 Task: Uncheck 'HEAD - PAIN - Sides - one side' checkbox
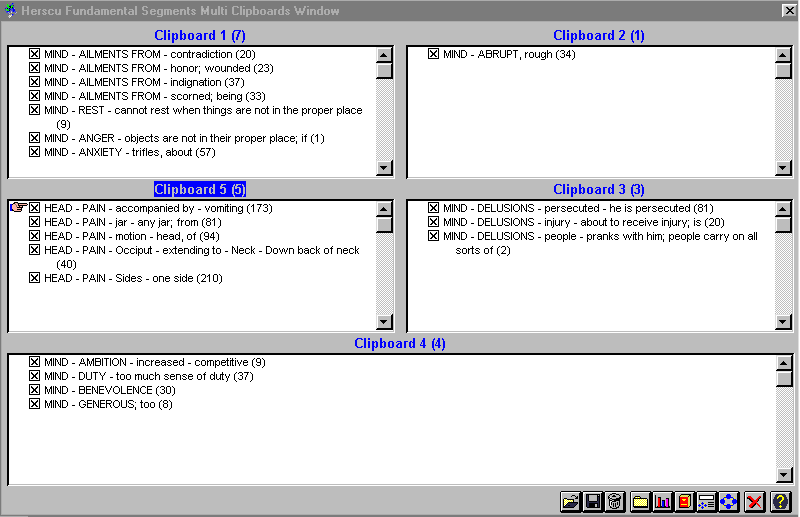pos(34,278)
